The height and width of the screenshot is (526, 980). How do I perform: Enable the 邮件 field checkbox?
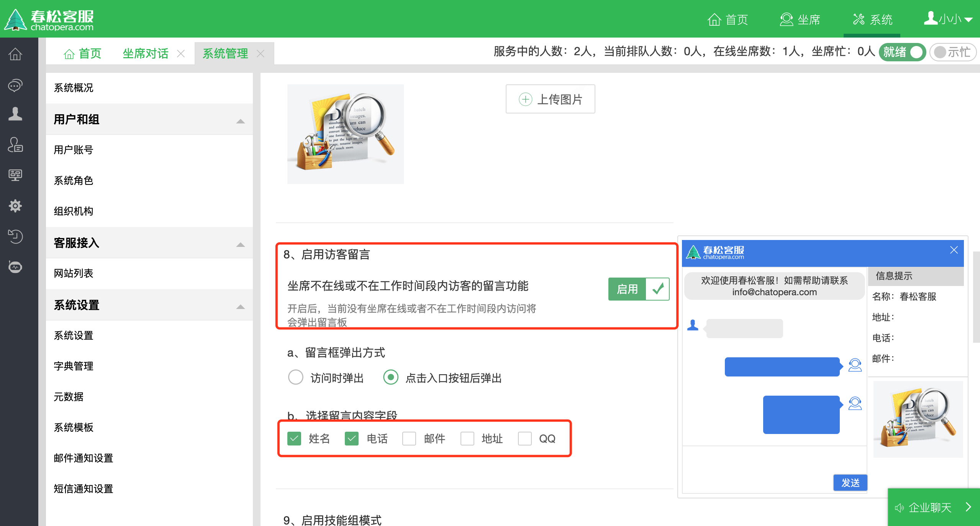409,439
